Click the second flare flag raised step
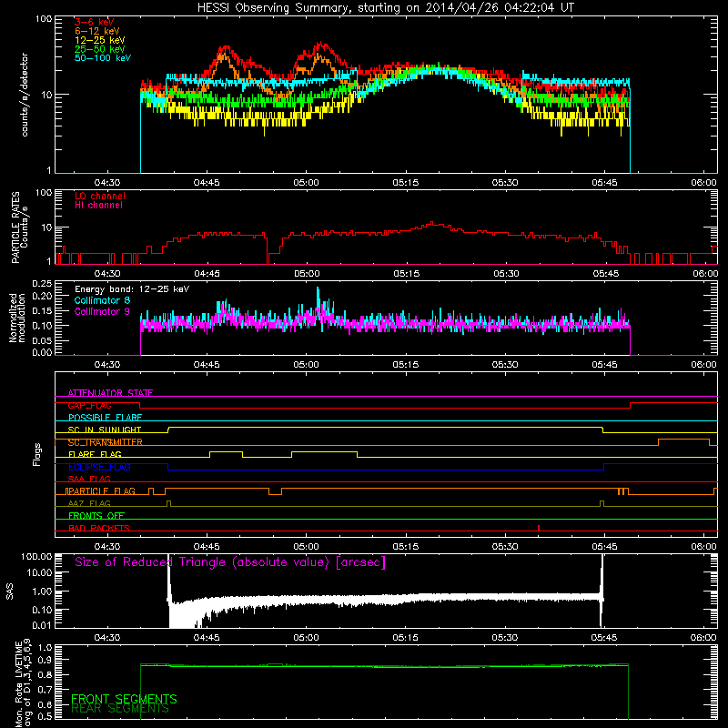Viewport: 728px width, 728px height. (325, 452)
